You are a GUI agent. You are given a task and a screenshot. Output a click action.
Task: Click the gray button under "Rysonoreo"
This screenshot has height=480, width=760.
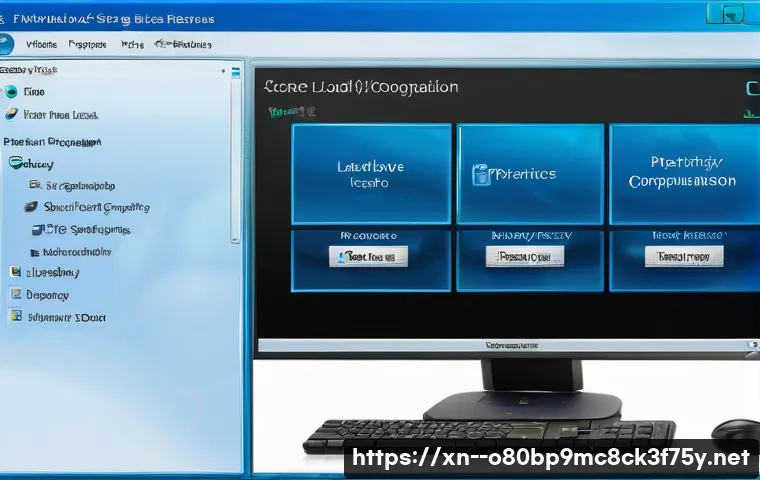368,256
